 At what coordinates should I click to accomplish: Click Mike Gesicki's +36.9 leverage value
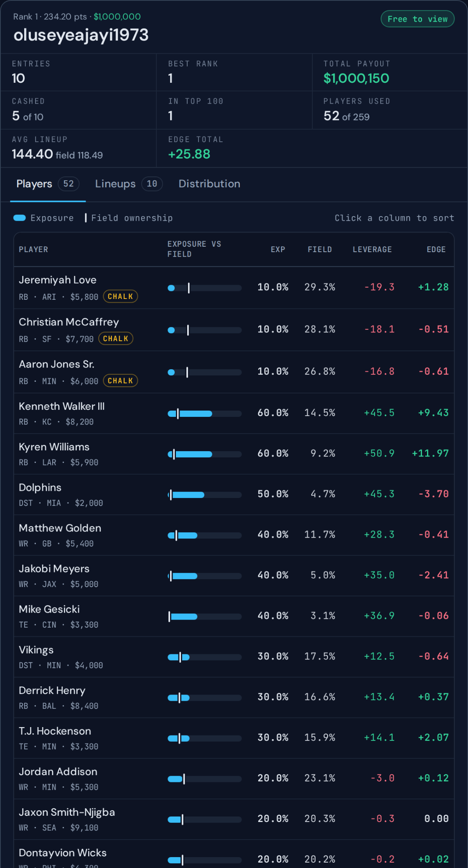379,616
